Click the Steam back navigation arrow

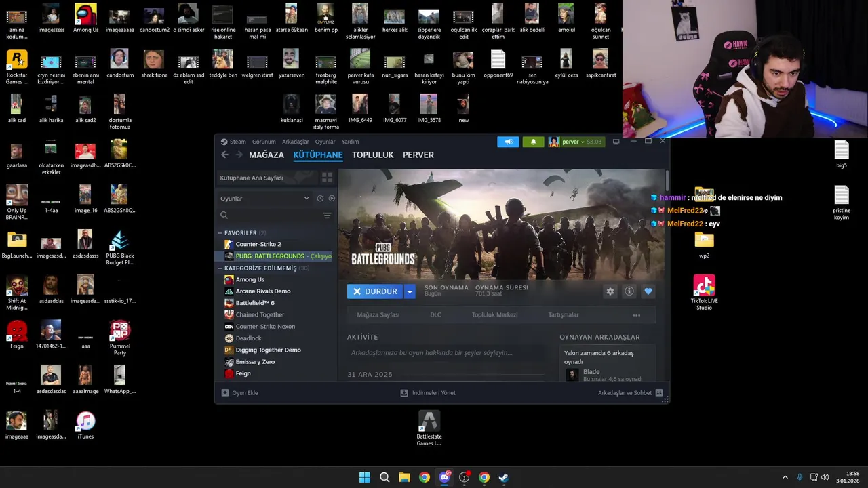click(x=224, y=155)
